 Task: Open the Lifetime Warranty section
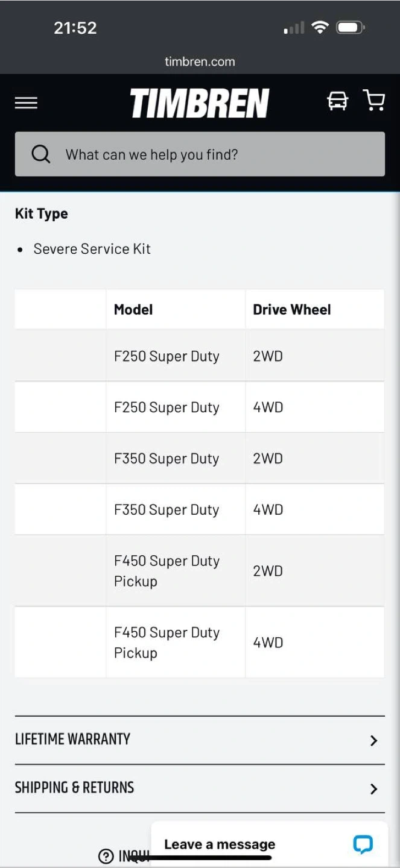(x=72, y=739)
